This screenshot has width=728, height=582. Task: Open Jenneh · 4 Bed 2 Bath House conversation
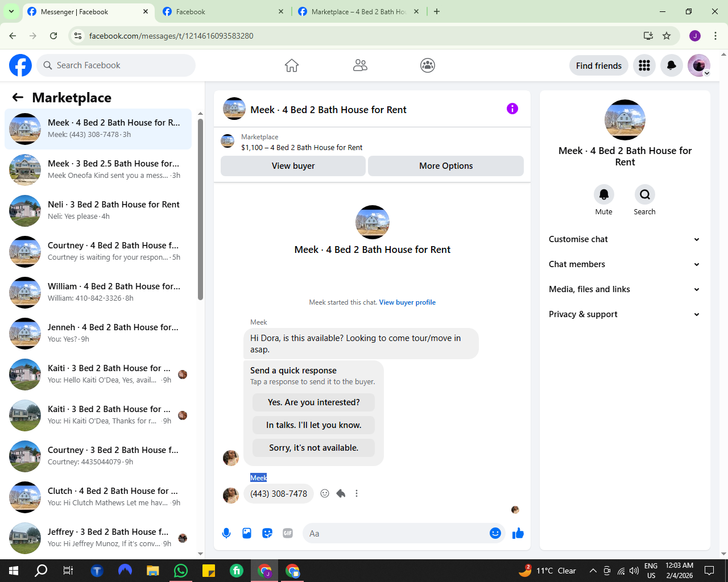[x=98, y=334]
